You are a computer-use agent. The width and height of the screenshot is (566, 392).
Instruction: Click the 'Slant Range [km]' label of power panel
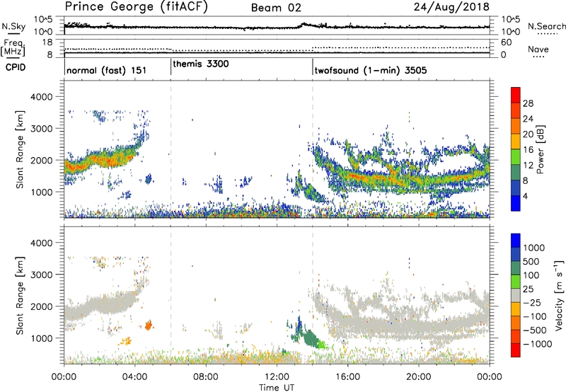point(20,149)
